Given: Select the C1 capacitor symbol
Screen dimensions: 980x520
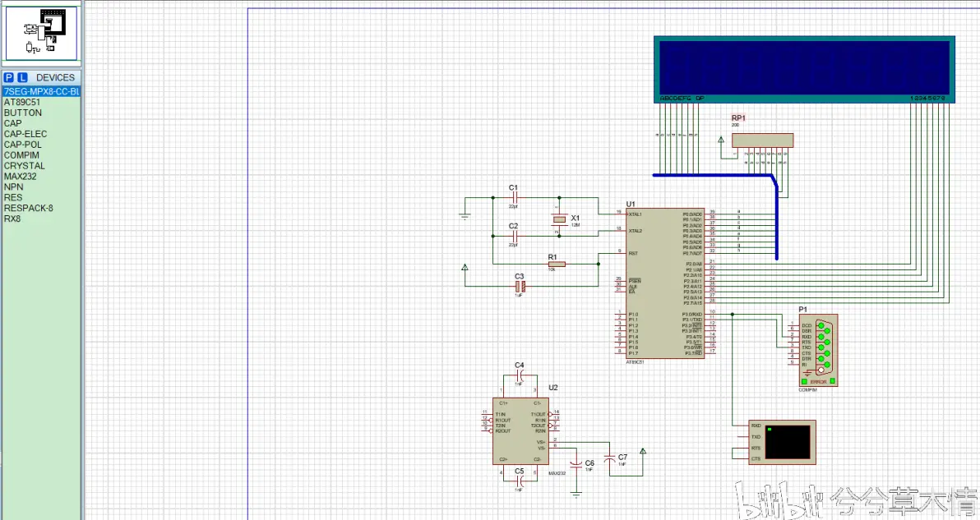Looking at the screenshot, I should (x=514, y=197).
